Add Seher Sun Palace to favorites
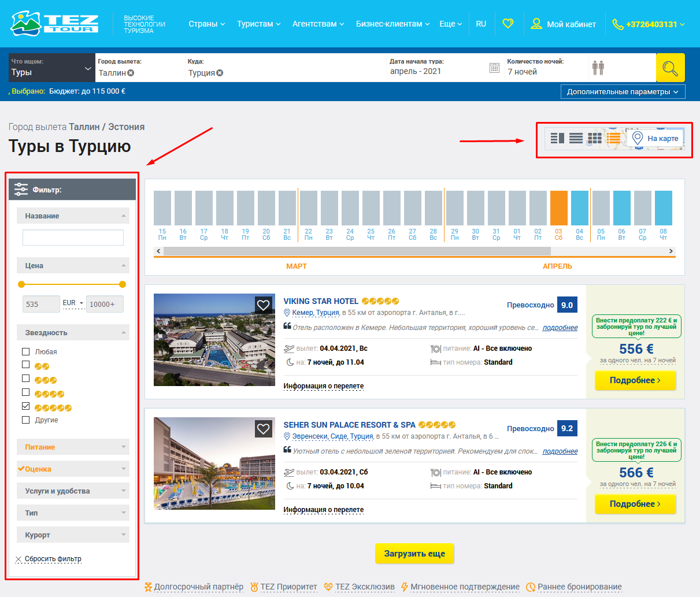700x597 pixels. [264, 429]
